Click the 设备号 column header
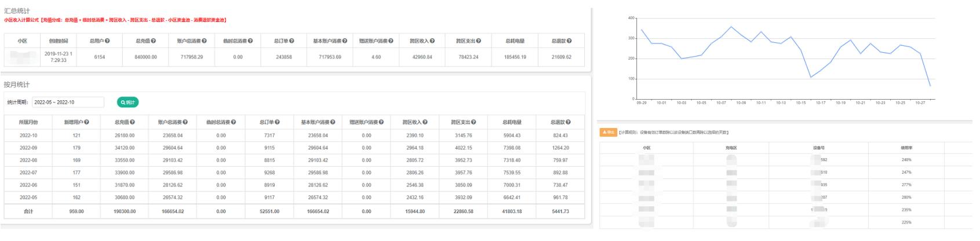This screenshot has width=980, height=241. click(x=818, y=148)
